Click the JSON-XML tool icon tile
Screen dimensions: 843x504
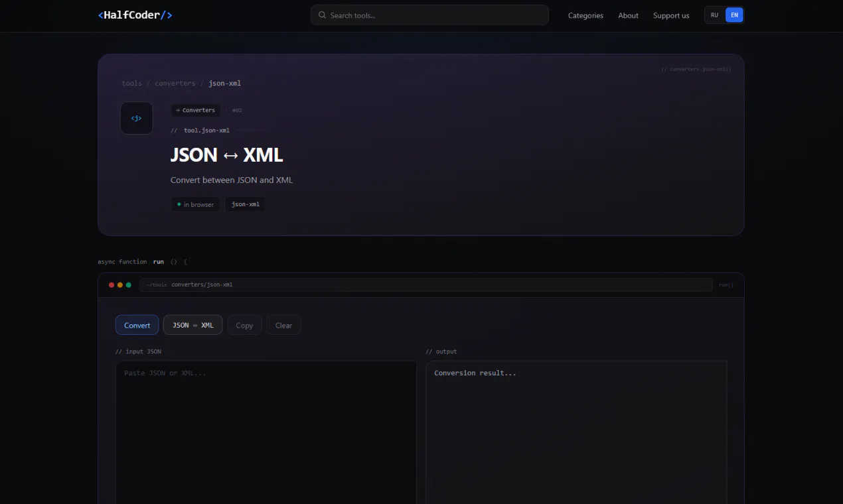click(137, 118)
